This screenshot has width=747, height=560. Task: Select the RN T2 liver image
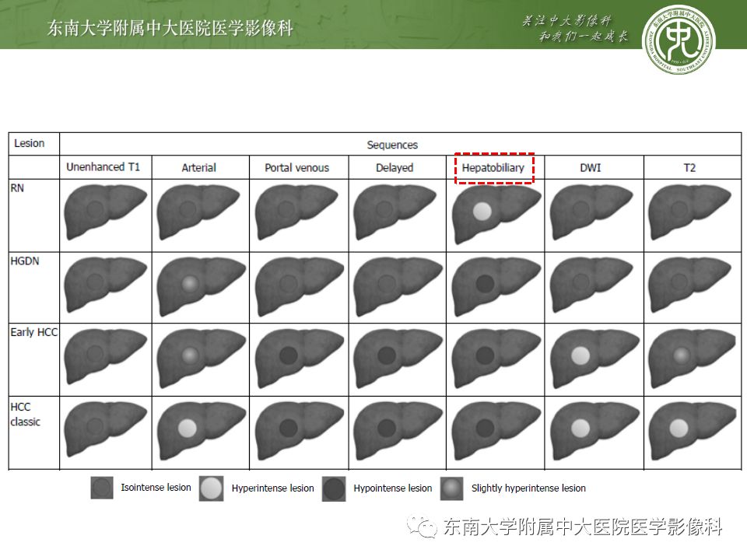coord(689,212)
